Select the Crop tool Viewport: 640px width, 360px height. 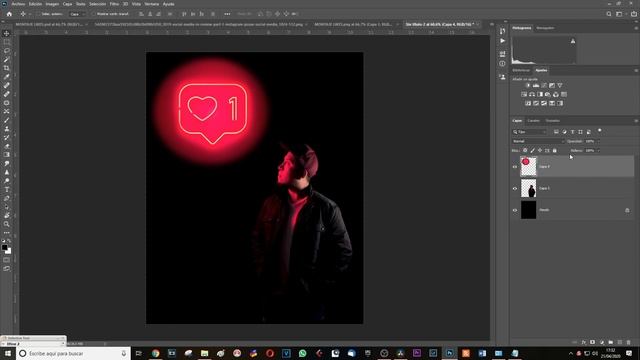click(x=7, y=68)
